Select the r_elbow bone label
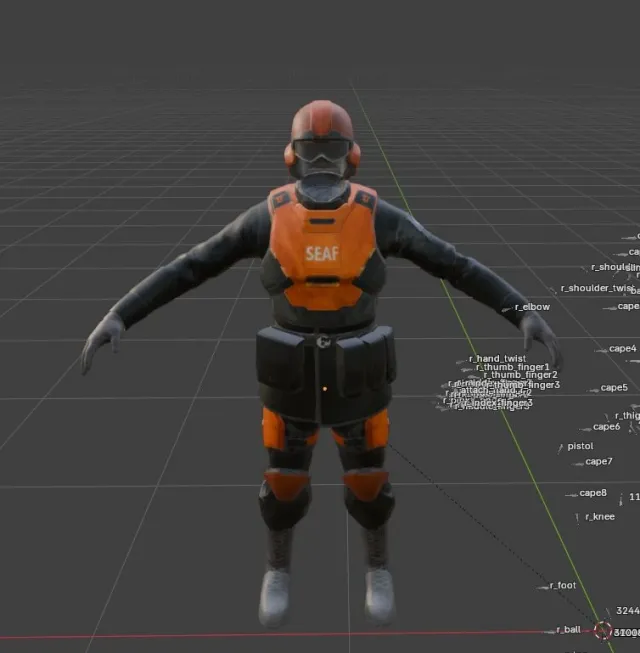640x653 pixels. coord(532,307)
